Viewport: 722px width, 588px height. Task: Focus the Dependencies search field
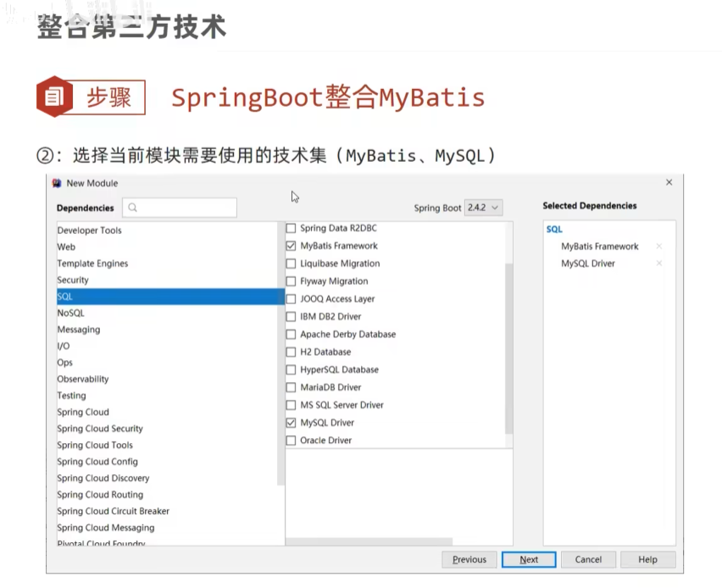click(x=180, y=208)
